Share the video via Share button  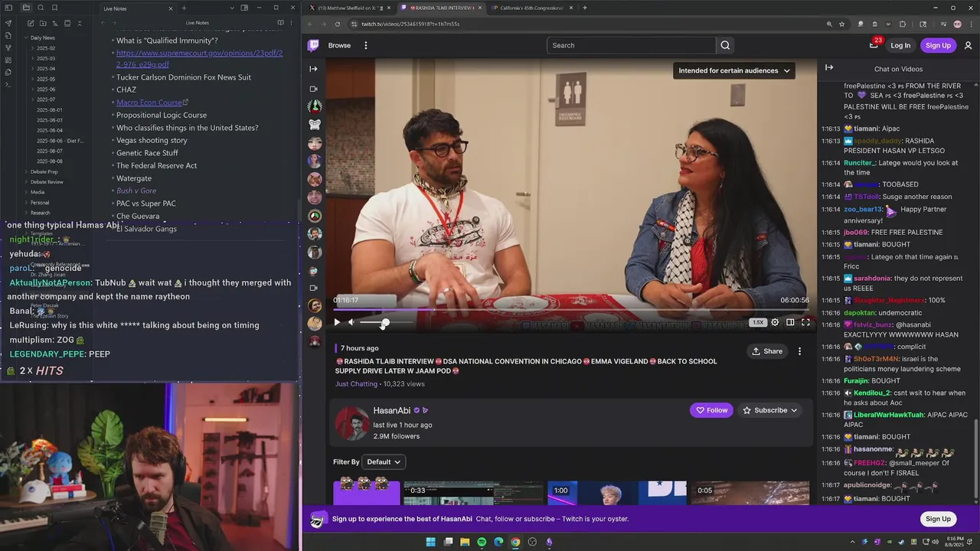click(x=767, y=351)
